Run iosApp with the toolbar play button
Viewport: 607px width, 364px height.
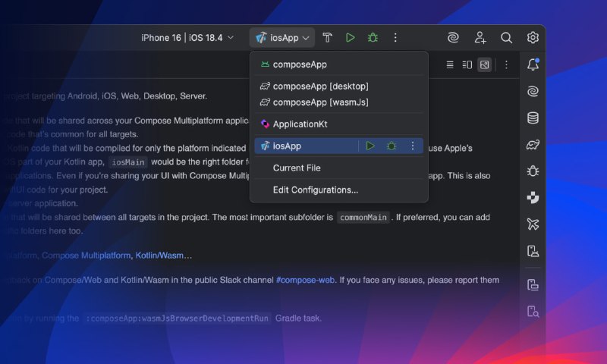coord(350,37)
